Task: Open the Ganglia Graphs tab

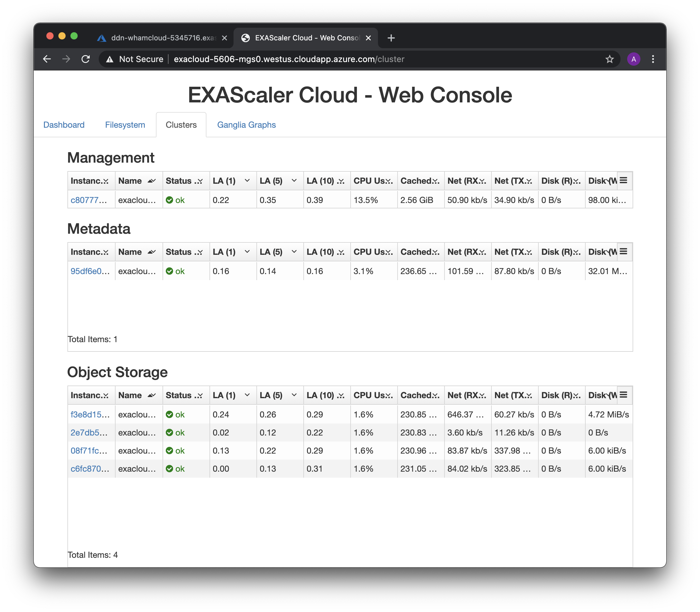Action: point(246,125)
